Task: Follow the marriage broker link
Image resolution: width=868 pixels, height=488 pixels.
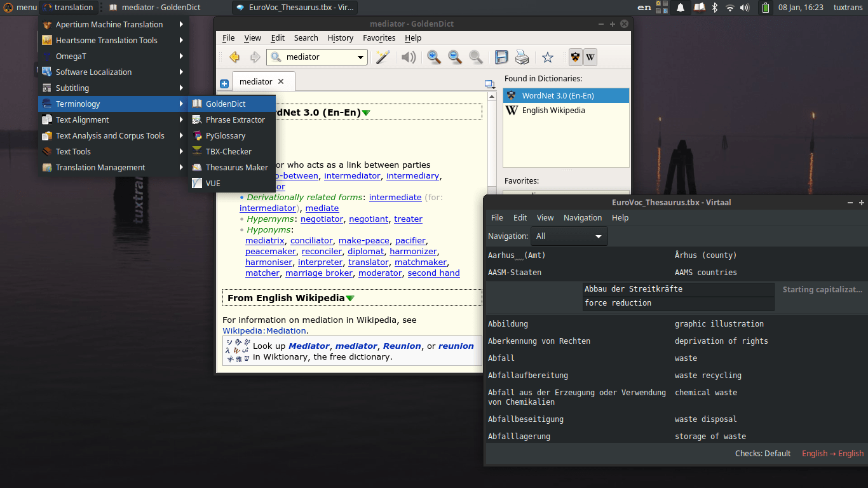Action: coord(319,273)
